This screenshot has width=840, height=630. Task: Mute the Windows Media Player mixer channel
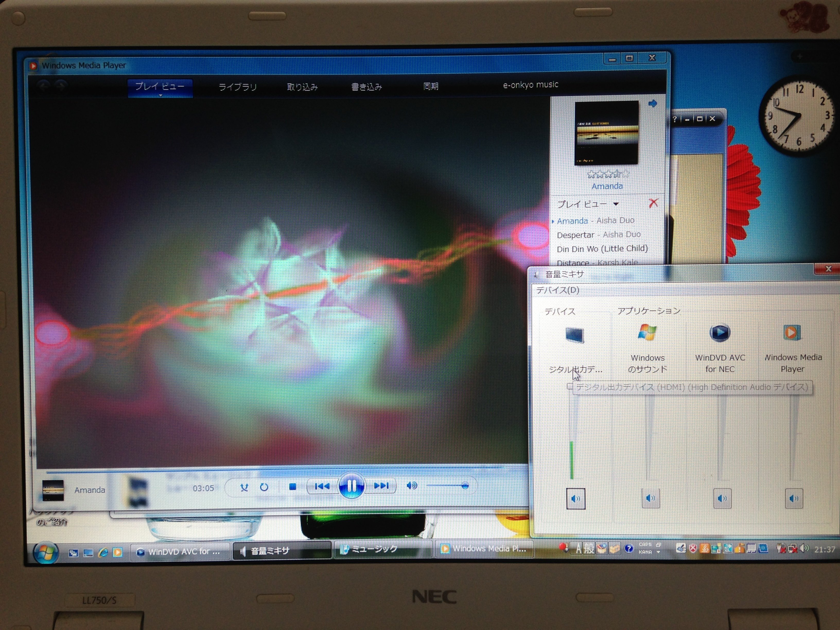click(794, 498)
